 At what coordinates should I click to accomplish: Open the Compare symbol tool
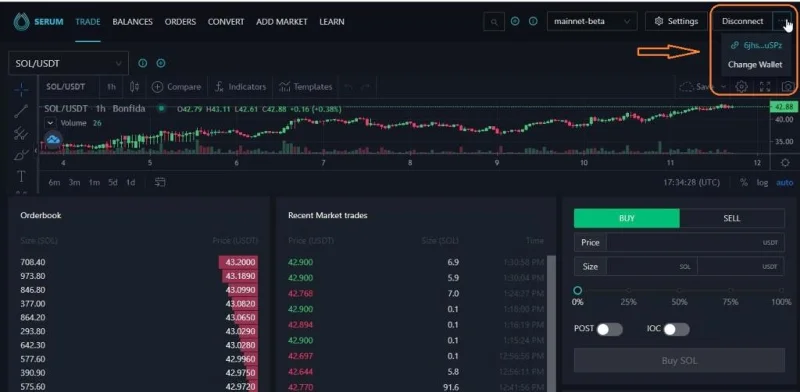[x=177, y=87]
